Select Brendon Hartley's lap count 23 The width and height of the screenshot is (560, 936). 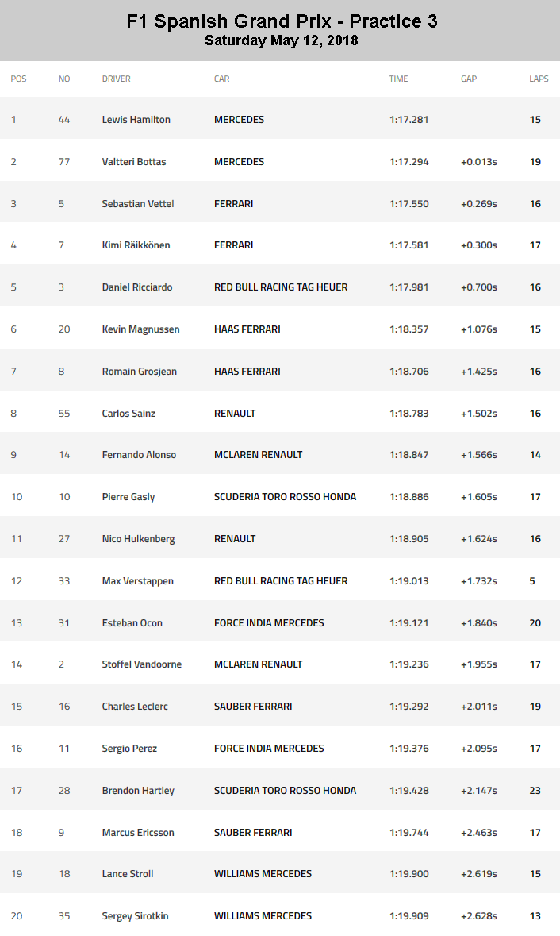(x=535, y=791)
